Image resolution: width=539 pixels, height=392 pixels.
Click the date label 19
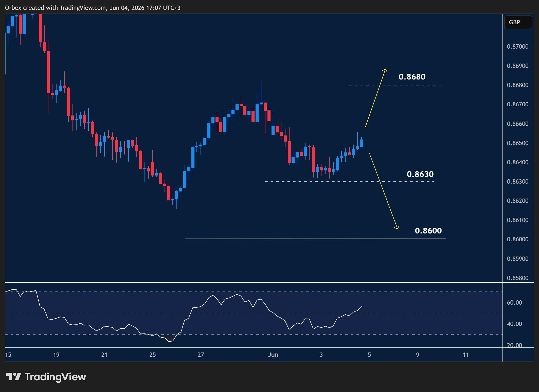(56, 355)
